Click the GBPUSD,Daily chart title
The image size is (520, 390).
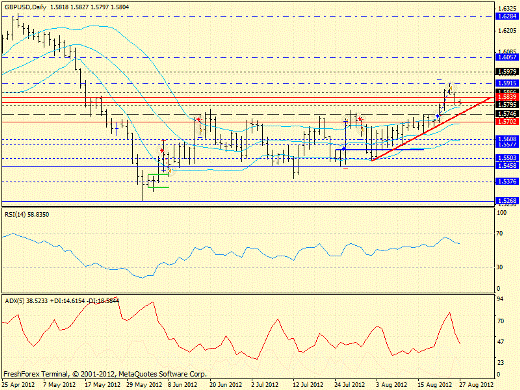click(x=26, y=7)
